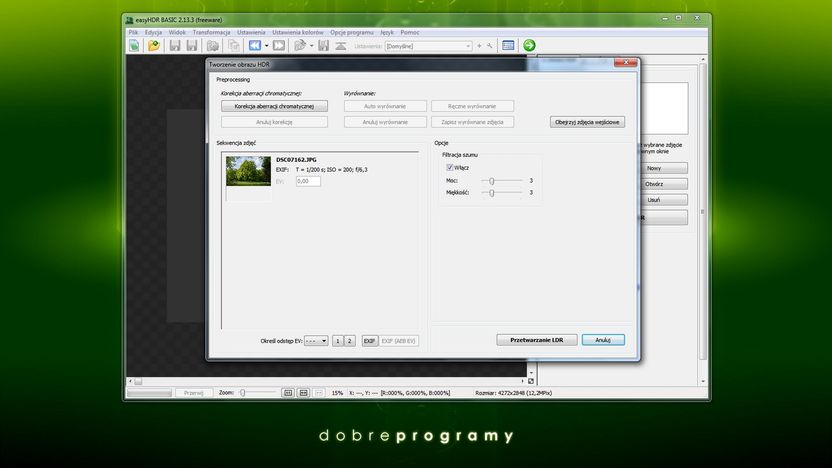Viewport: 832px width, 468px height.
Task: Click the Przerwij button in status bar
Action: [194, 393]
